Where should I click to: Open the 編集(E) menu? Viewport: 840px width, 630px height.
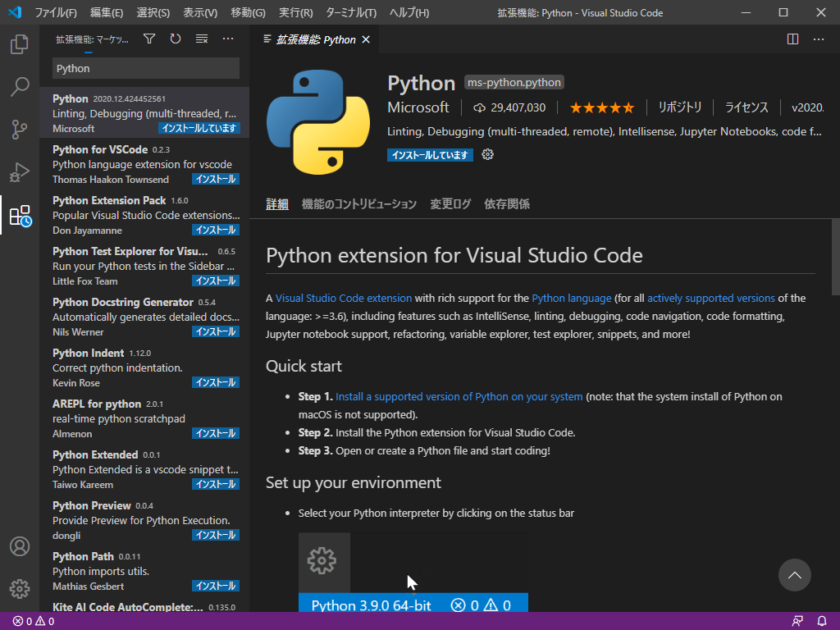click(x=107, y=12)
